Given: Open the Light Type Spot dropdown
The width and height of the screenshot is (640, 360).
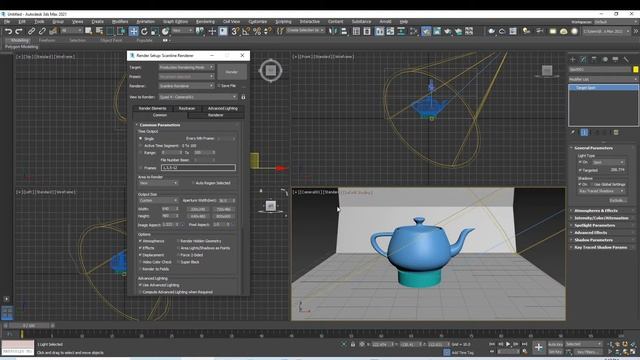Looking at the screenshot, I should point(608,162).
